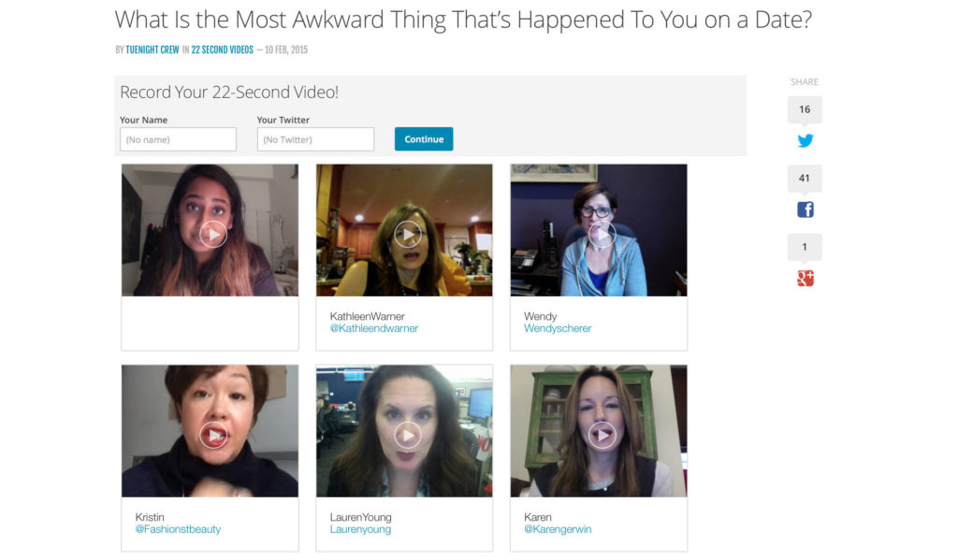Open the TueNight Crew author link

coord(152,50)
